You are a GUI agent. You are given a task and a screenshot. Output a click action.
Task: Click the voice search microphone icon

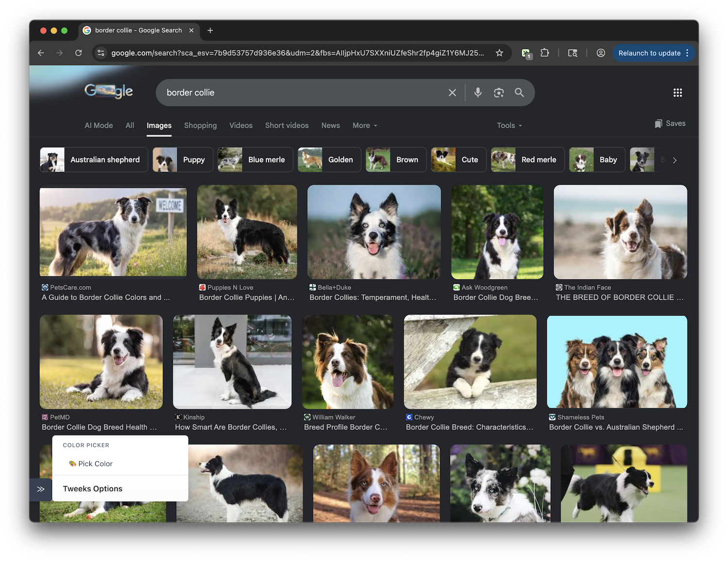tap(478, 92)
